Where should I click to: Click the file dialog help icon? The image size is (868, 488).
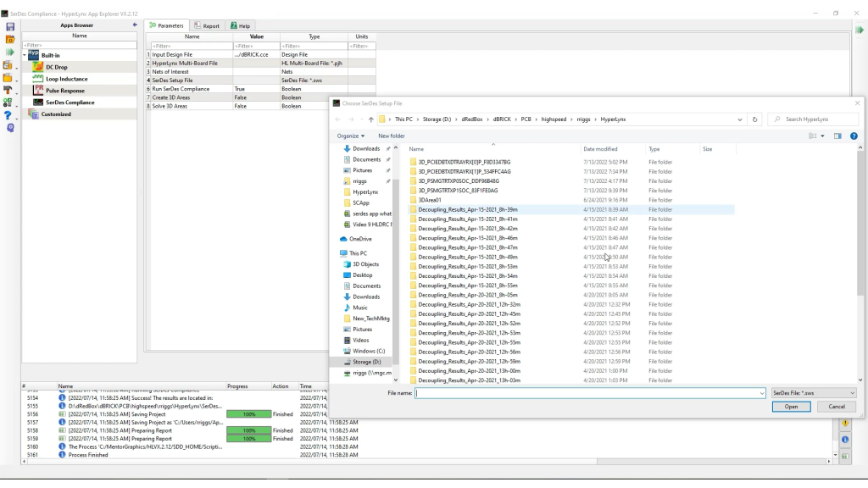coord(854,136)
